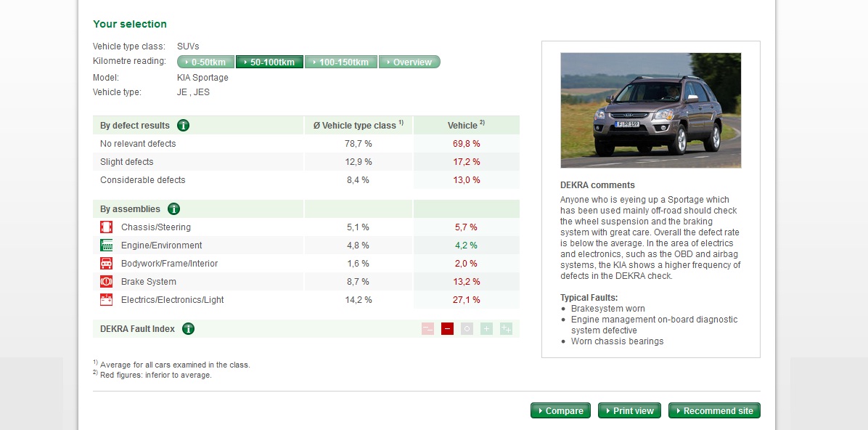Viewport: 868px width, 430px height.
Task: Click the 27,1 % electrics value
Action: [x=466, y=300]
